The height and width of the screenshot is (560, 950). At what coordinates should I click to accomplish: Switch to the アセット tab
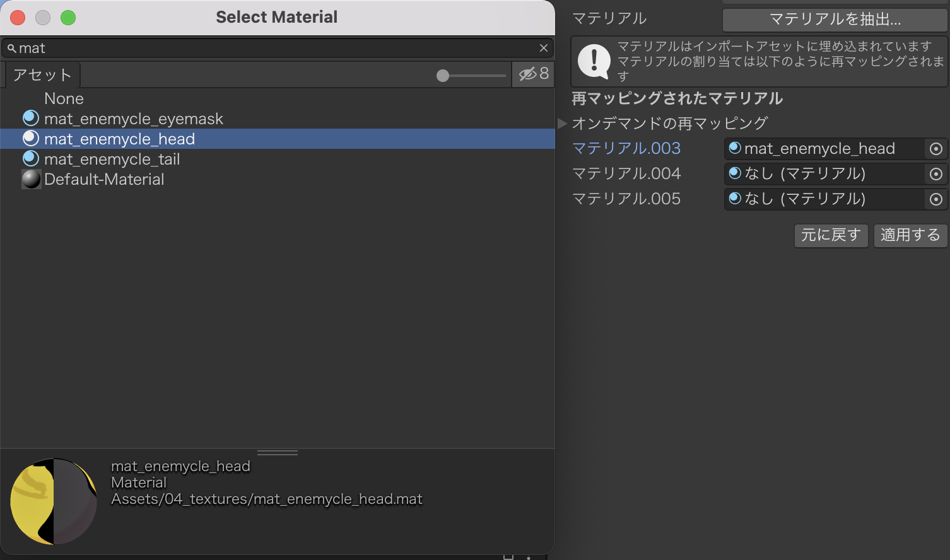point(43,74)
